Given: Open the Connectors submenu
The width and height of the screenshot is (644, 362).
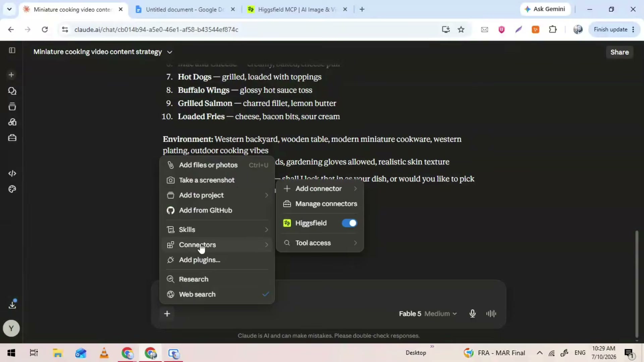Looking at the screenshot, I should pos(217,245).
